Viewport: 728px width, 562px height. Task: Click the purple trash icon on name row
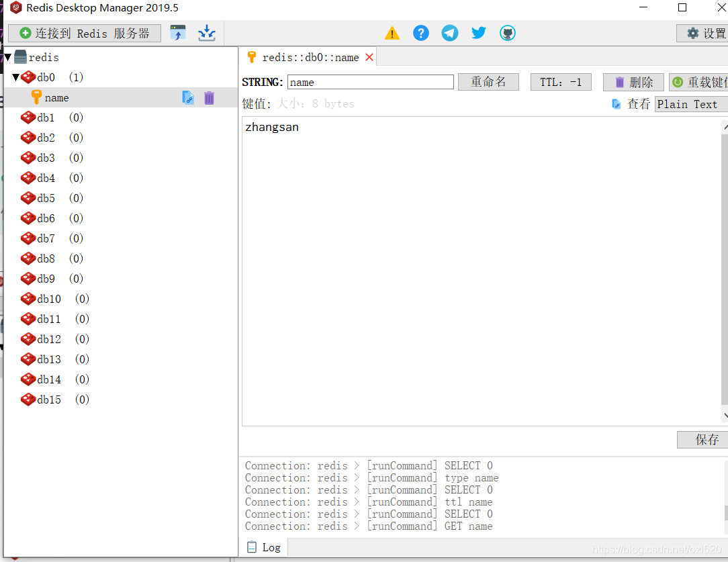[210, 97]
